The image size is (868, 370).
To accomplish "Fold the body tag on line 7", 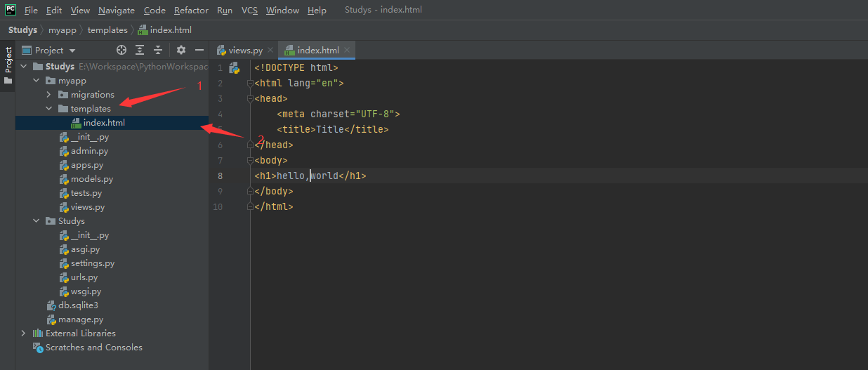I will [250, 161].
